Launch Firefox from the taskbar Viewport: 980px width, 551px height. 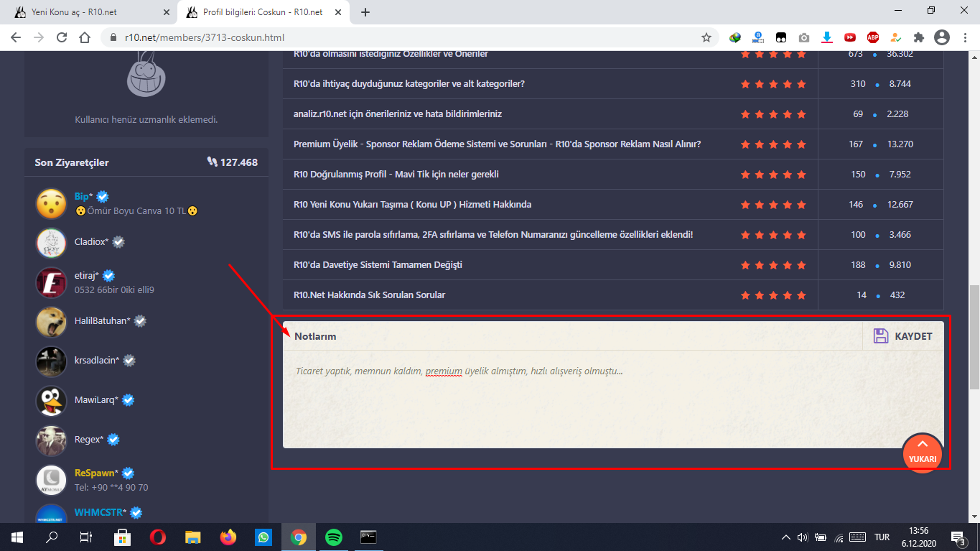(x=228, y=537)
